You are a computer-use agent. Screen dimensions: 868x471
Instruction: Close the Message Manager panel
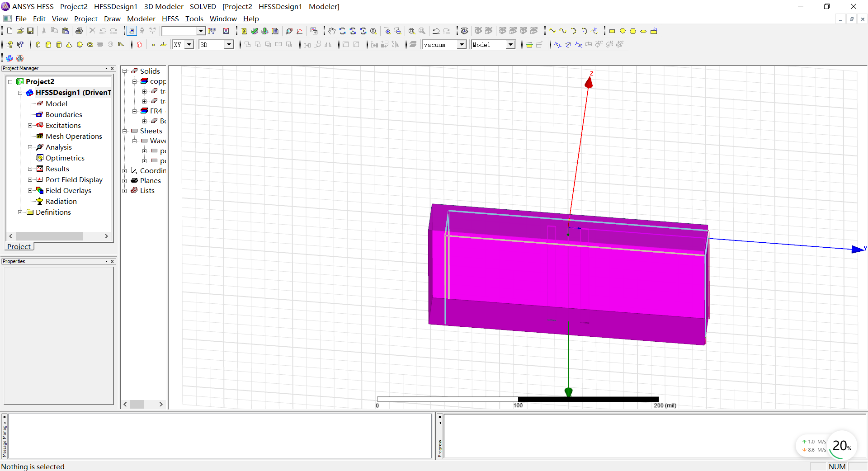click(x=4, y=416)
